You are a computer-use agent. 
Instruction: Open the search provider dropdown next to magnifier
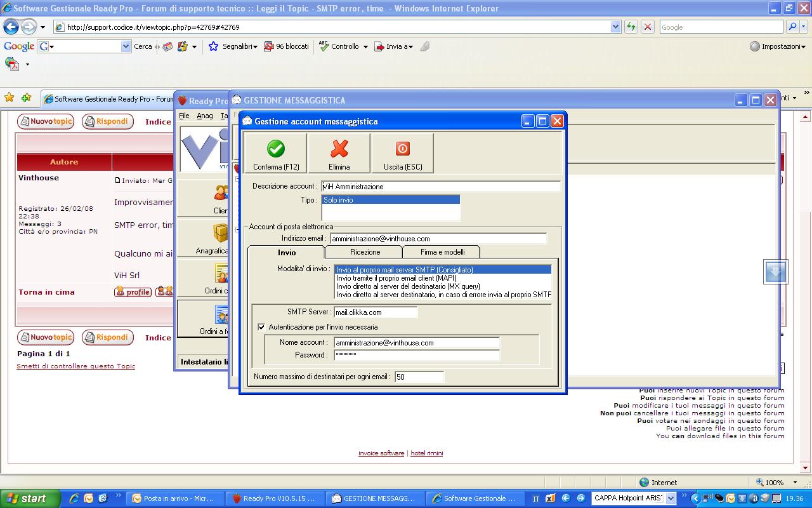point(804,27)
